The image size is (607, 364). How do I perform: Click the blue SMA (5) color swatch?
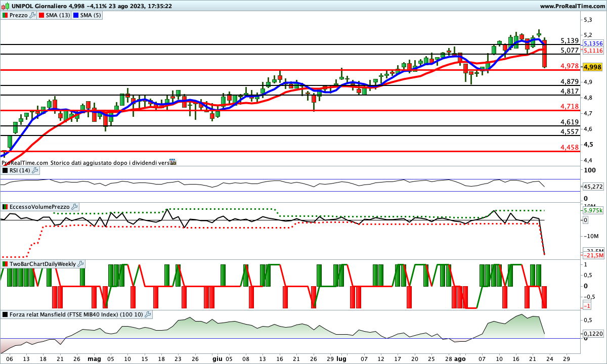pos(77,15)
